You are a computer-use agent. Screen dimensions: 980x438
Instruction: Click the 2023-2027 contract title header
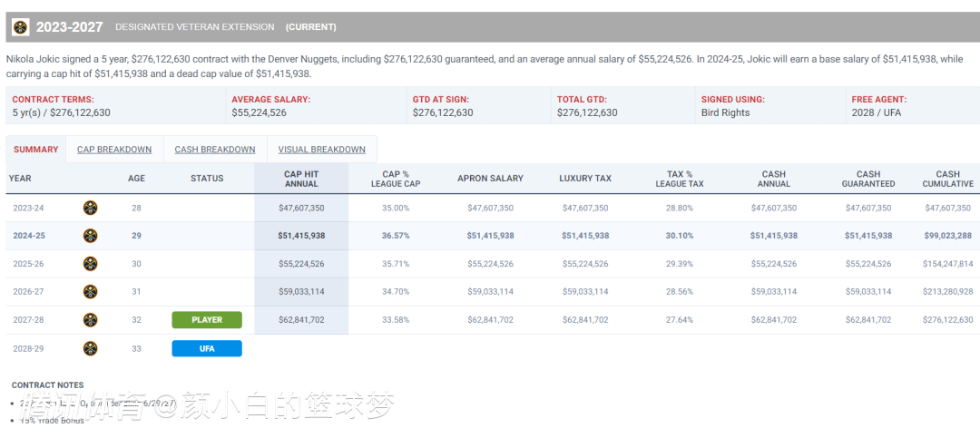70,27
